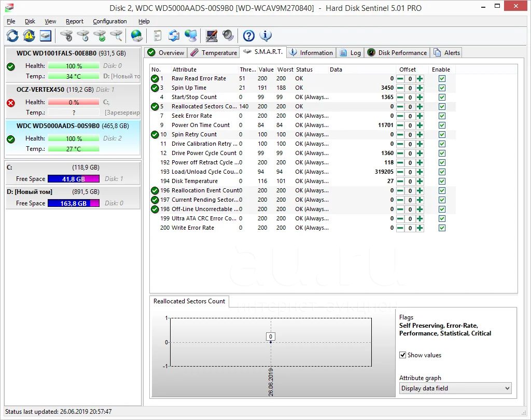Switch to the Overview tab

(x=166, y=53)
